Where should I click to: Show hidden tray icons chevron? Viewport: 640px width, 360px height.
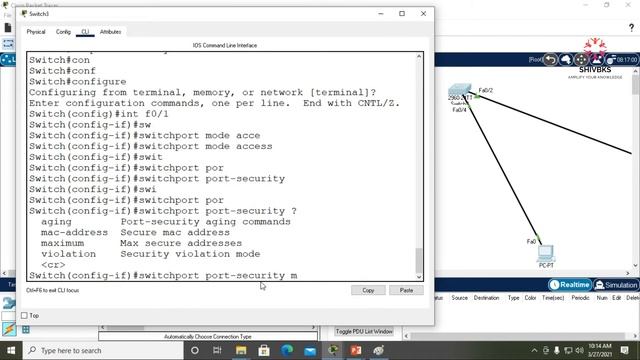pos(534,350)
